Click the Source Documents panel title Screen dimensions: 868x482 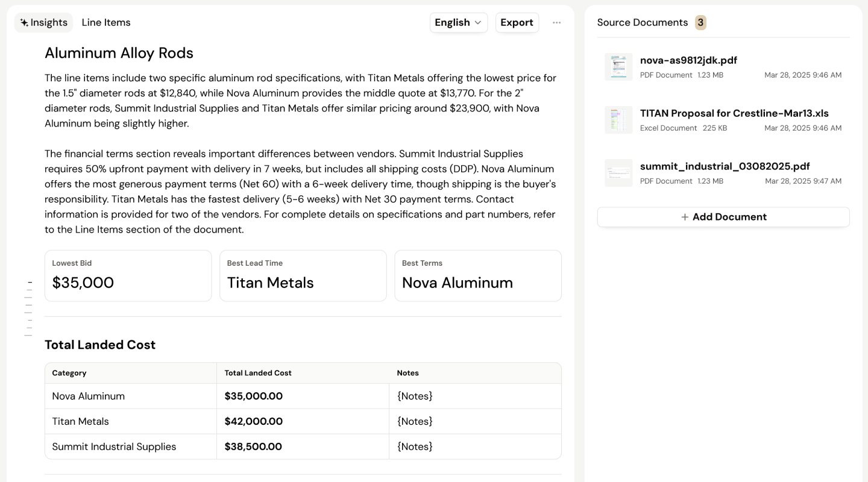coord(642,22)
